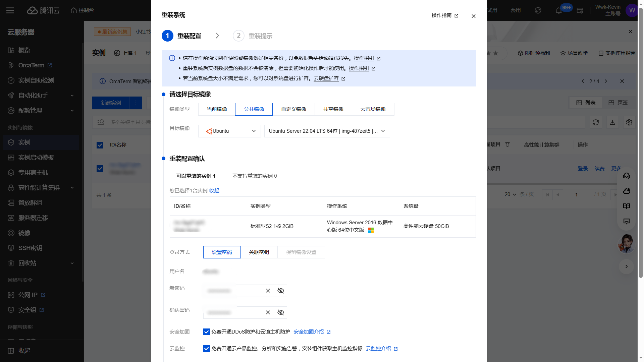644x362 pixels.
Task: Open the 新建实例 more options menu
Action: tap(136, 103)
